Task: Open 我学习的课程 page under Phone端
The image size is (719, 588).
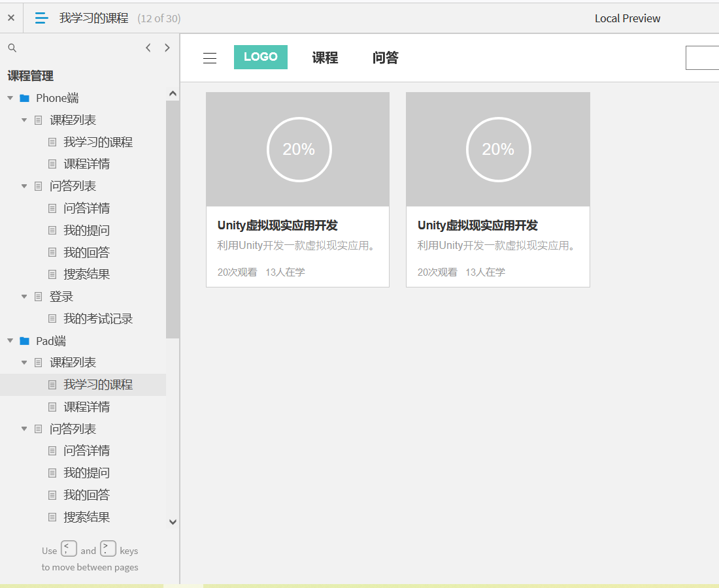Action: click(98, 142)
